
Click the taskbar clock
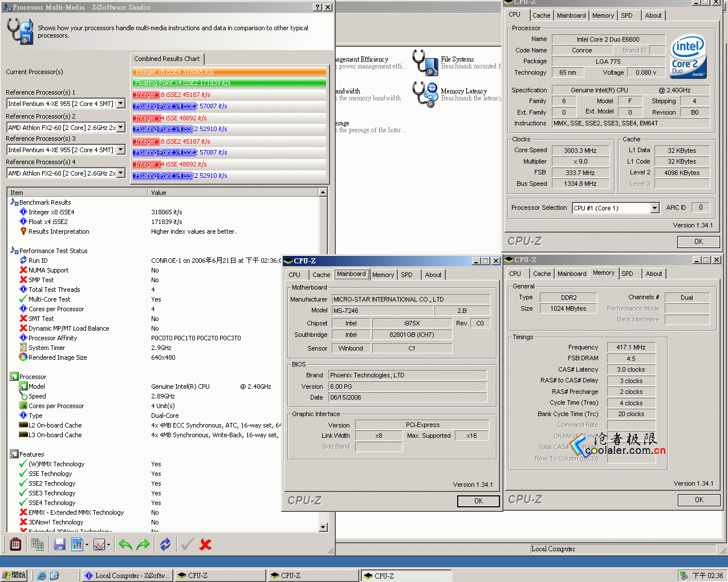(x=707, y=576)
